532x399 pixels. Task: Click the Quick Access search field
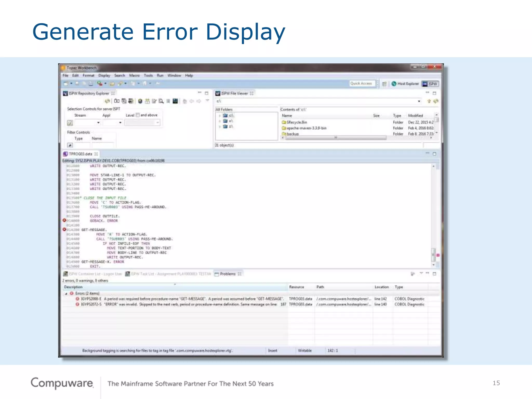(362, 83)
